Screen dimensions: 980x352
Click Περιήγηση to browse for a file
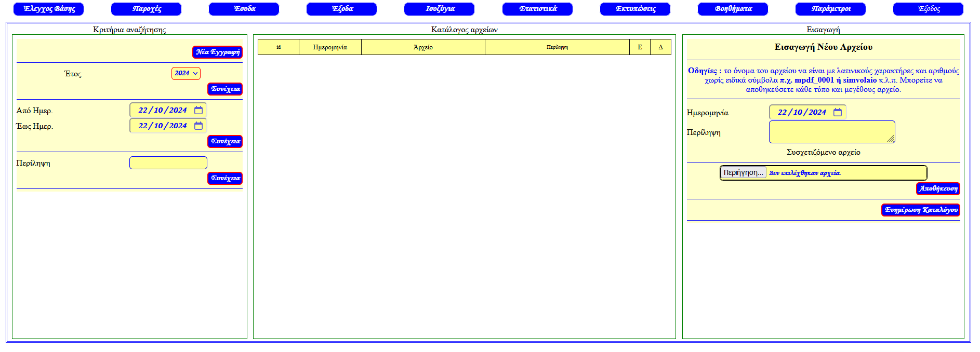743,172
